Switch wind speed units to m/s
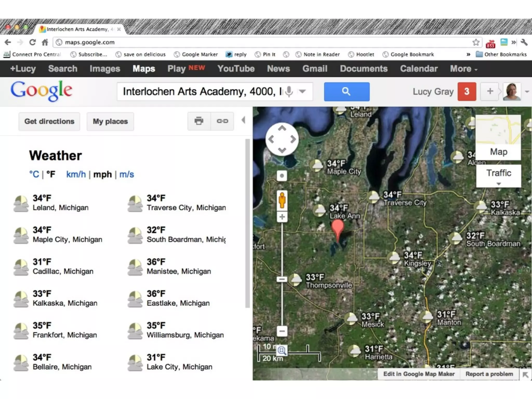 coord(127,174)
